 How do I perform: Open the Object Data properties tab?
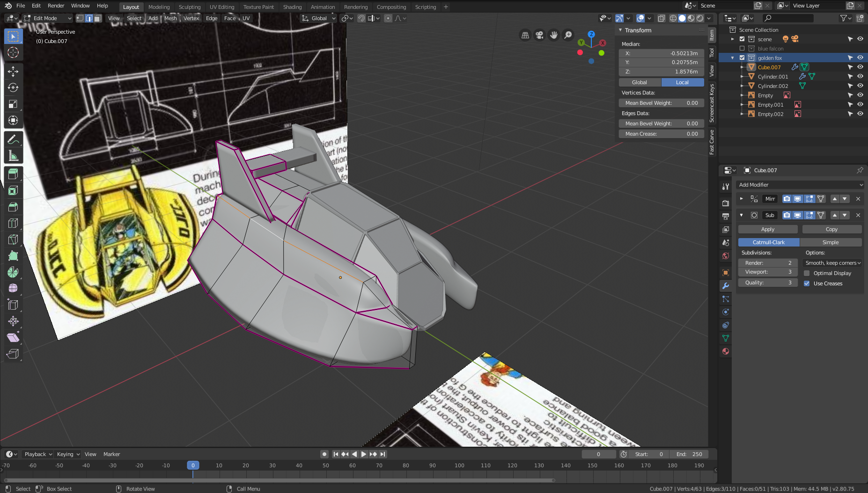[x=726, y=338]
